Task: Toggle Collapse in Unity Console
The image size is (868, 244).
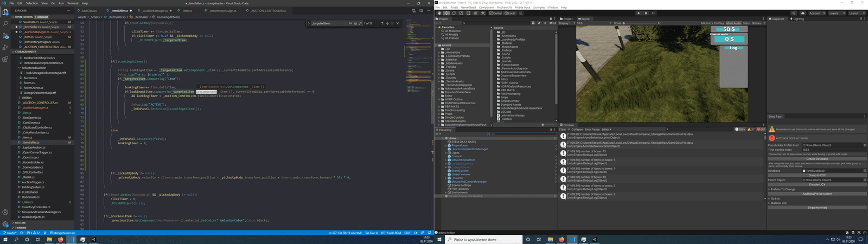Action: [x=577, y=130]
